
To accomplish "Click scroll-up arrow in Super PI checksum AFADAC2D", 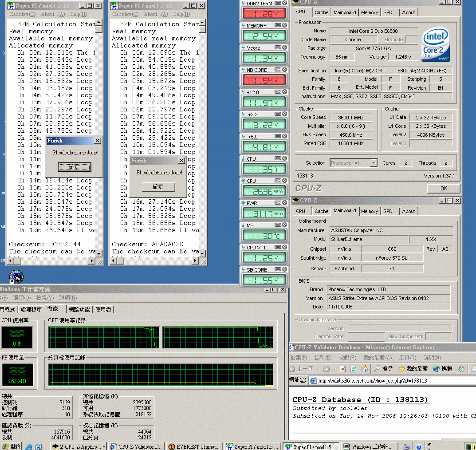I will [x=202, y=23].
